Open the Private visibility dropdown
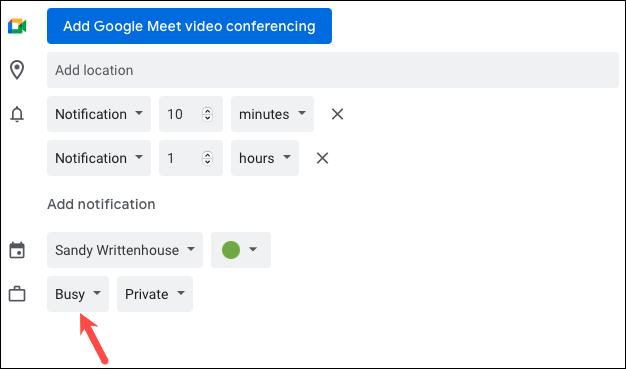Image resolution: width=626 pixels, height=369 pixels. (x=155, y=294)
